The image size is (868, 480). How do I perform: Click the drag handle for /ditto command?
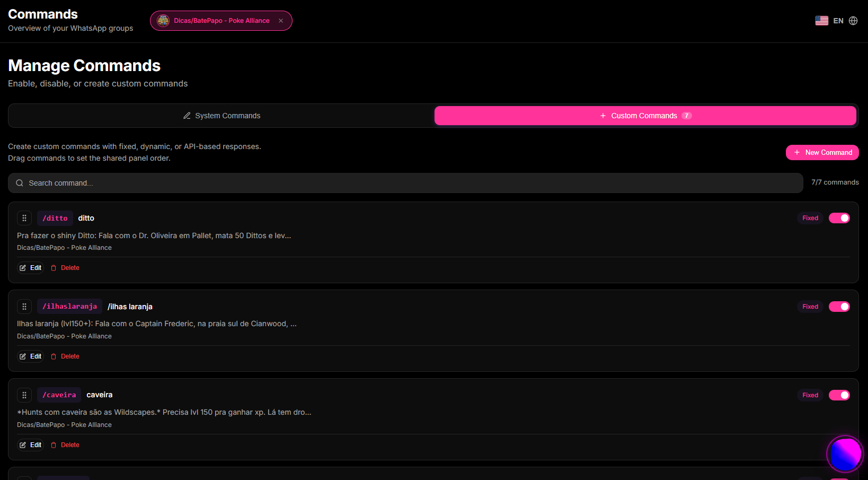[x=24, y=218]
